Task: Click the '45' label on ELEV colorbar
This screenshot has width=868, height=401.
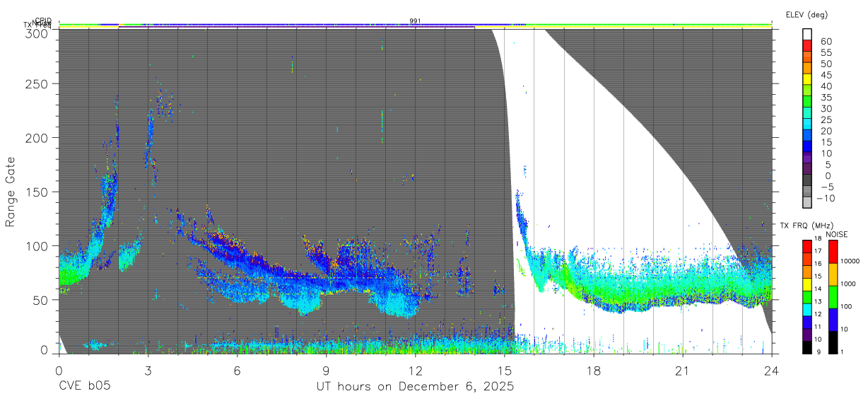Action: pyautogui.click(x=826, y=75)
